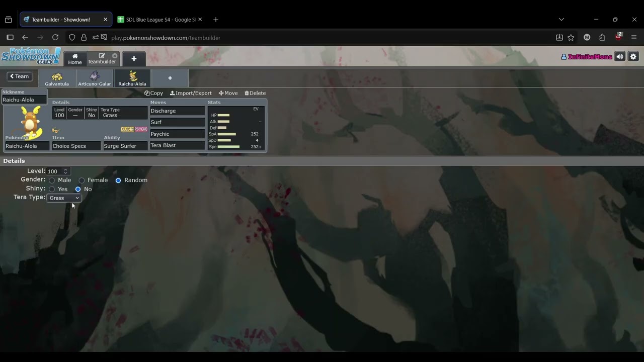
Task: Set Shiny to No
Action: click(x=78, y=190)
